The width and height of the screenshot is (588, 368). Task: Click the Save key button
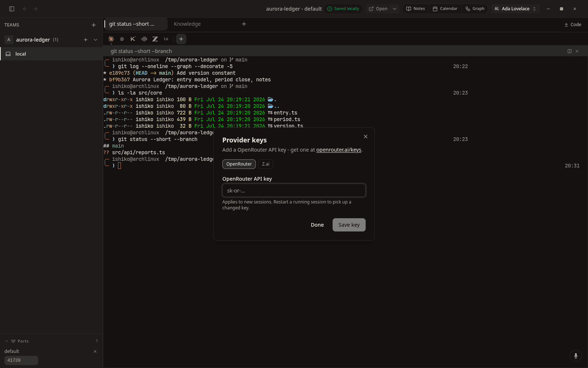(349, 225)
